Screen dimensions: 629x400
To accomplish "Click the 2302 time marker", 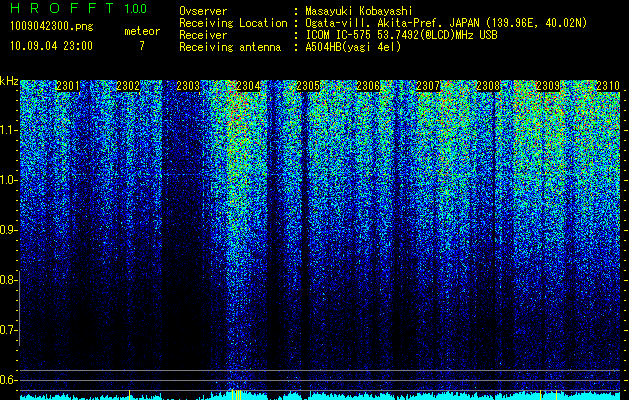I will click(x=128, y=86).
